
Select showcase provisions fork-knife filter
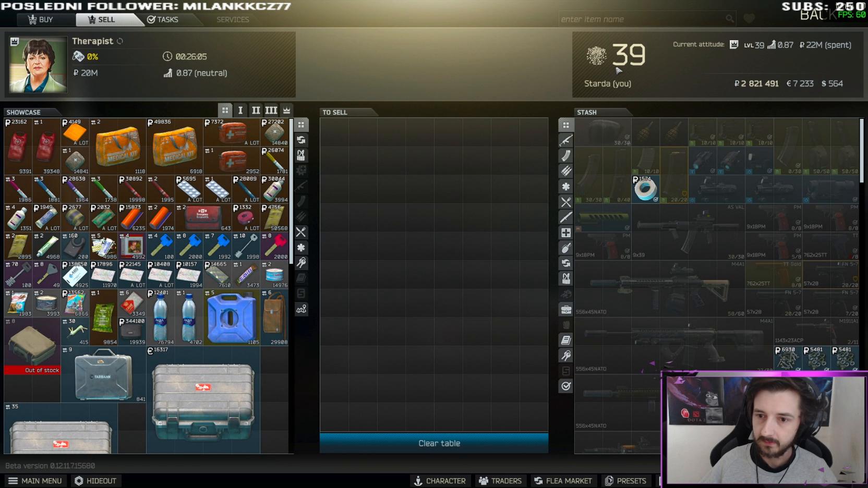click(301, 232)
